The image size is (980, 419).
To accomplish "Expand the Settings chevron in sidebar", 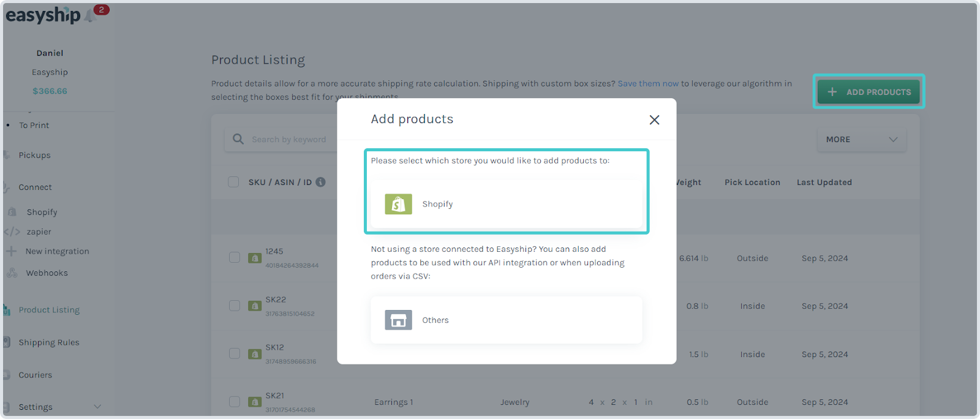I will [97, 407].
